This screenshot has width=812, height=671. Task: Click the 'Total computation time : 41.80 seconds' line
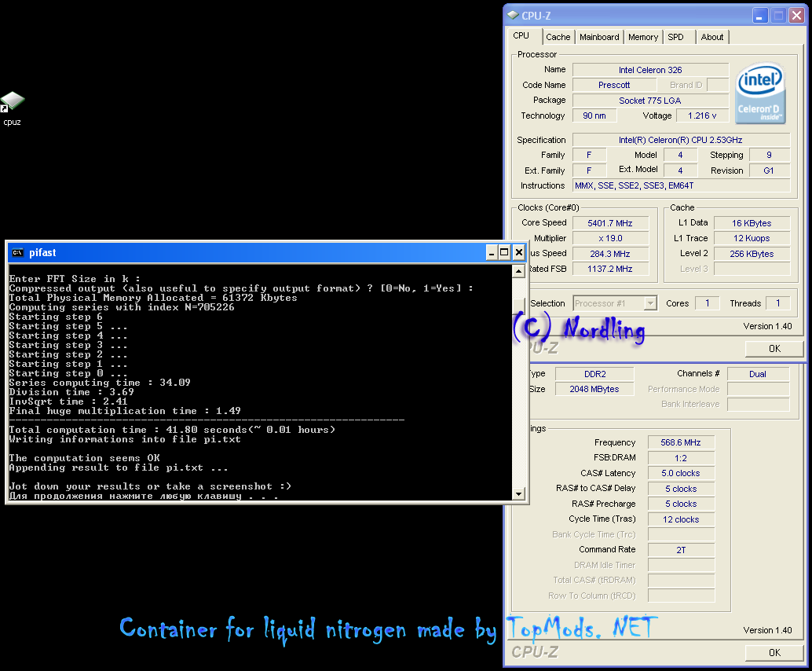[x=172, y=430]
